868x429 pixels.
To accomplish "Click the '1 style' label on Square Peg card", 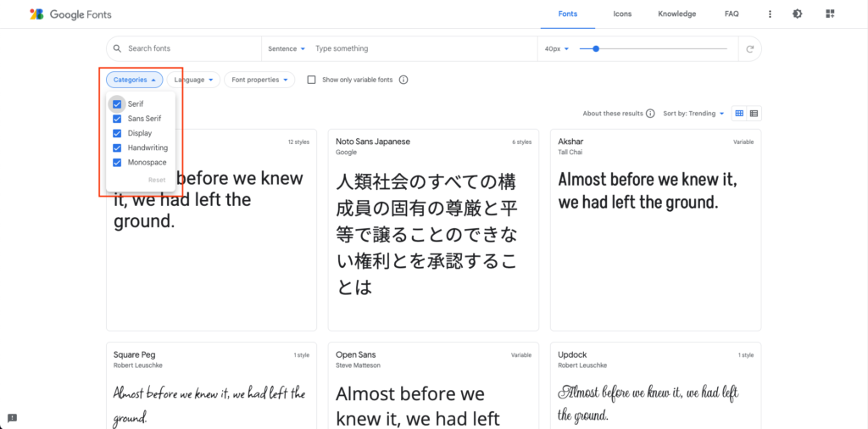I will coord(301,355).
